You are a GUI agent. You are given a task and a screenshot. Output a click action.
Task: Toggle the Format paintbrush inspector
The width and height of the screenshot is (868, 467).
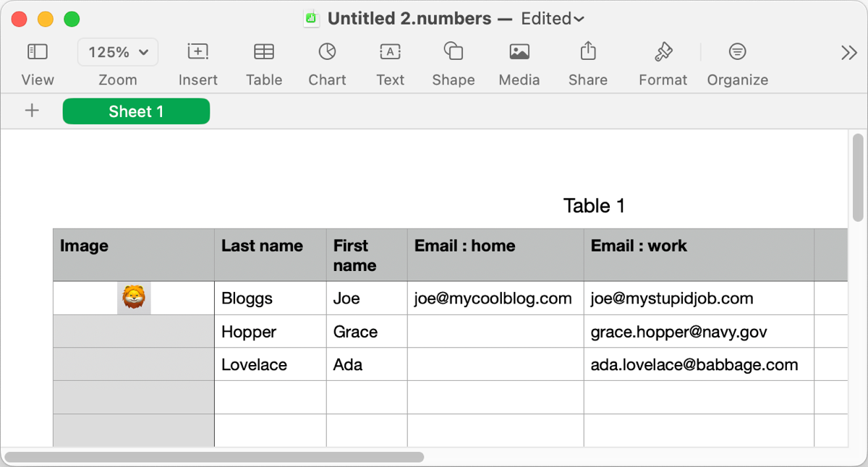pos(663,52)
